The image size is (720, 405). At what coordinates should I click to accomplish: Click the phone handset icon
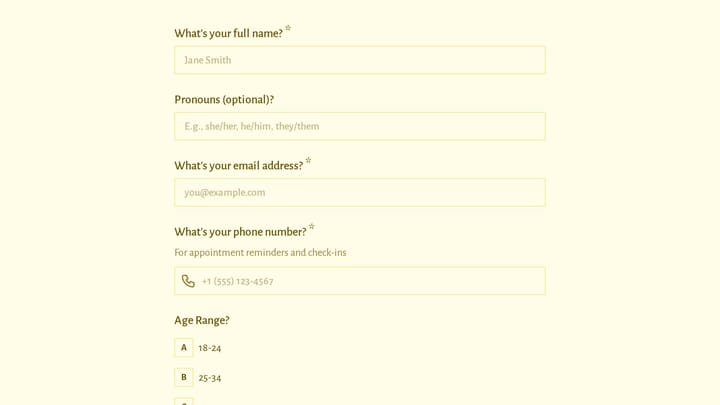[x=188, y=281]
